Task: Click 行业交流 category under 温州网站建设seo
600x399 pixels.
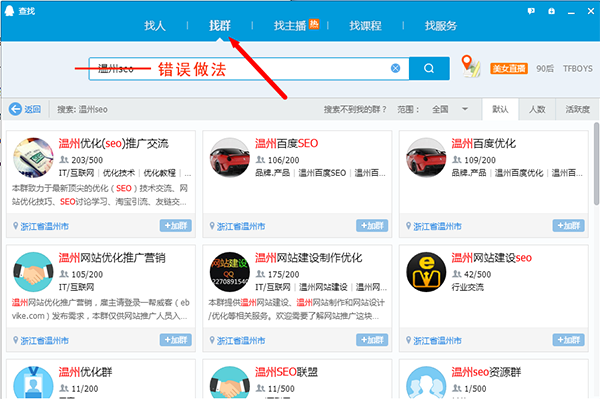Action: tap(468, 287)
